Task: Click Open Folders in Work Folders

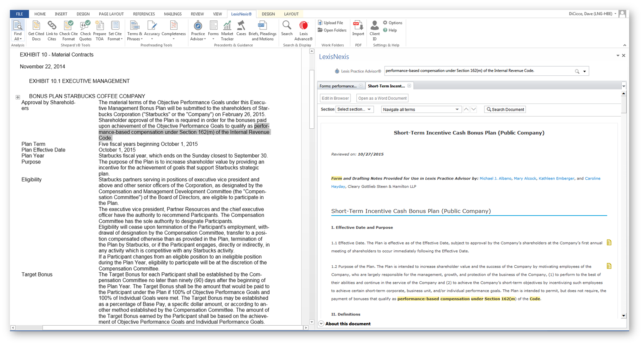Action: [x=332, y=30]
